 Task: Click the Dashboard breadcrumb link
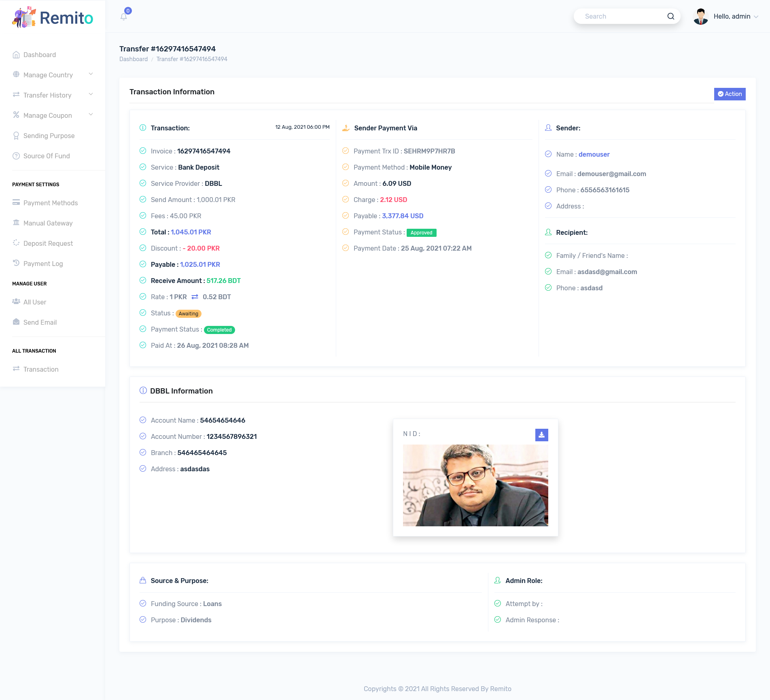[134, 59]
